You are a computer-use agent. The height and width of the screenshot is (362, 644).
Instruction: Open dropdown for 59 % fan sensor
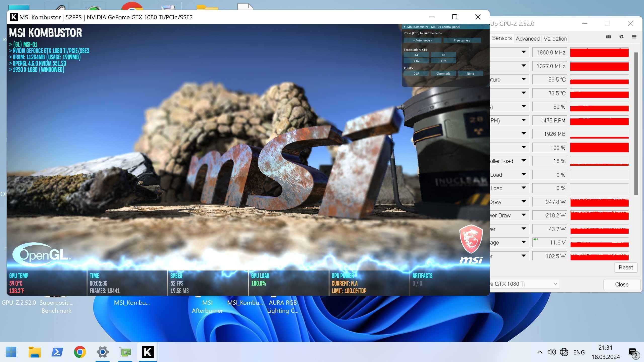[x=524, y=106]
